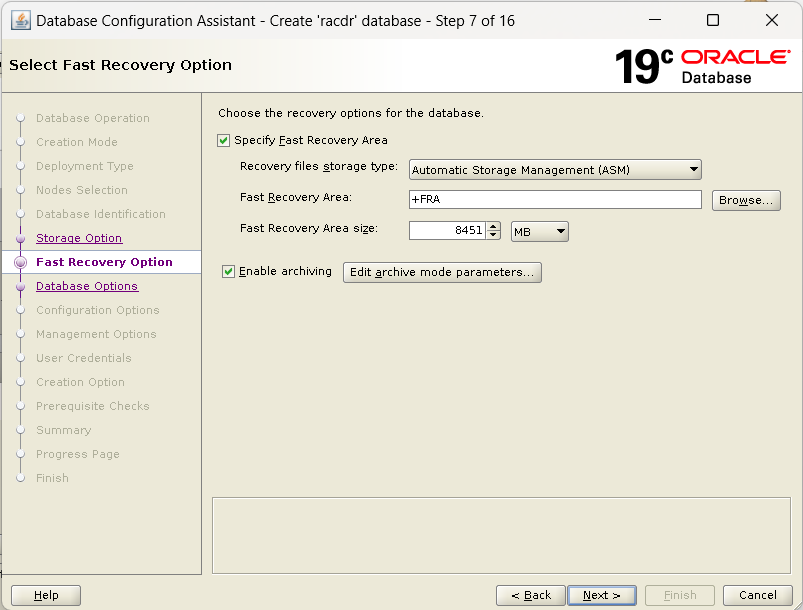The height and width of the screenshot is (610, 803).
Task: Click the disabled 'Progress Page' step
Action: 78,454
